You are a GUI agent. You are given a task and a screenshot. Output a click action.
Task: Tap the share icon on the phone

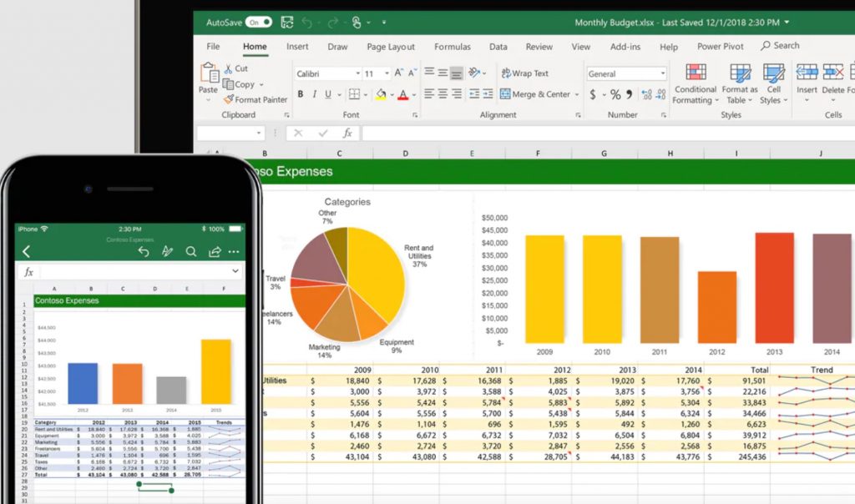[x=215, y=251]
